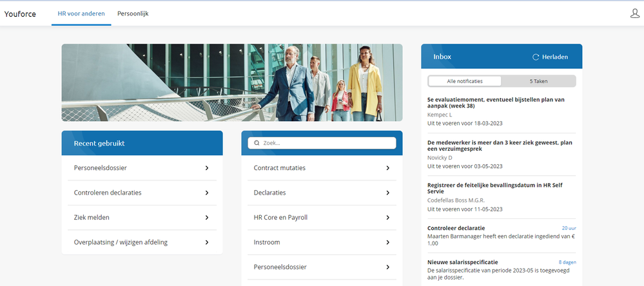The height and width of the screenshot is (286, 644).
Task: Expand chevron beside Personeelsdossier below Instroom
Action: point(387,267)
